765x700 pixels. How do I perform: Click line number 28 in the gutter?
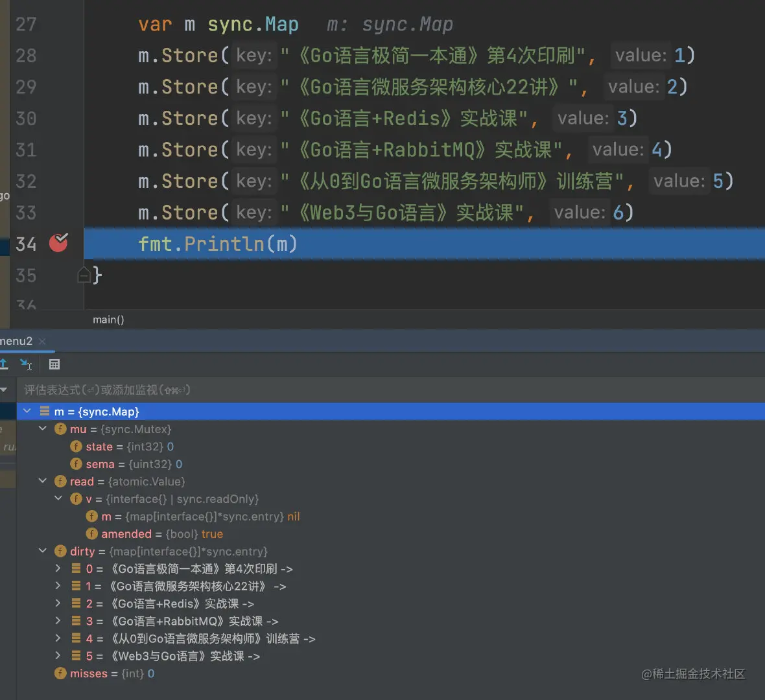point(26,55)
